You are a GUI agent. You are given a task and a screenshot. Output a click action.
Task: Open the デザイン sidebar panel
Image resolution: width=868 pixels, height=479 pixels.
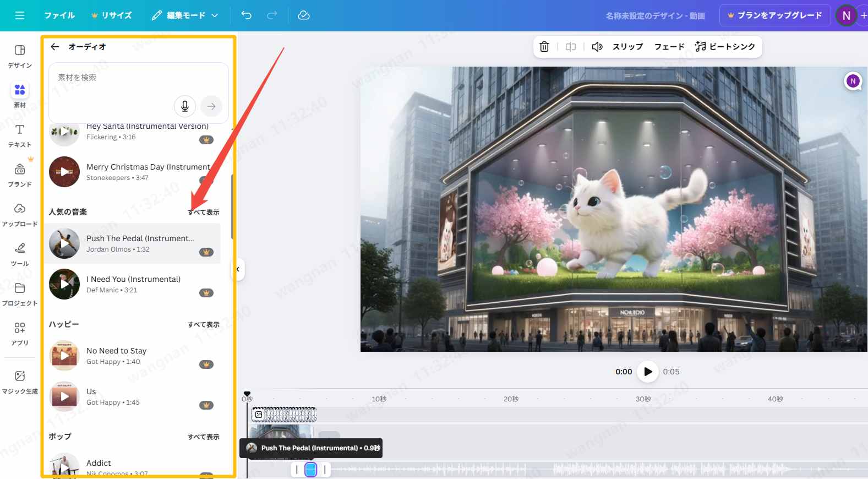[x=20, y=56]
